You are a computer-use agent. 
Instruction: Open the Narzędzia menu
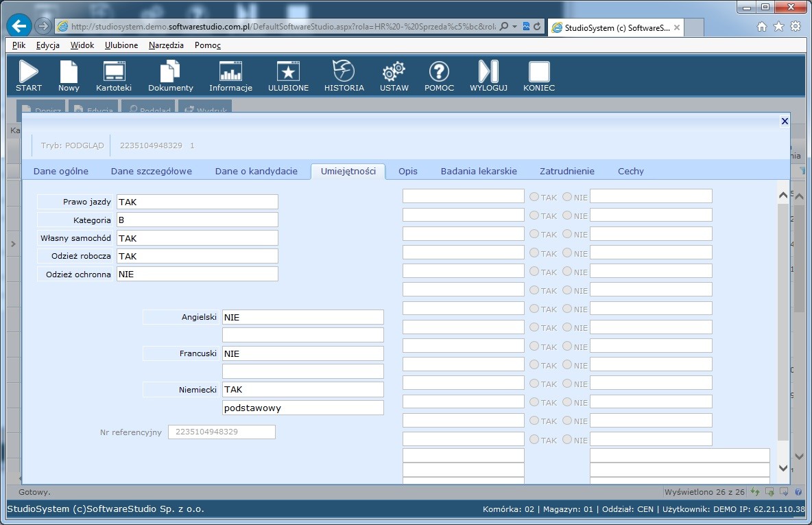click(x=166, y=45)
